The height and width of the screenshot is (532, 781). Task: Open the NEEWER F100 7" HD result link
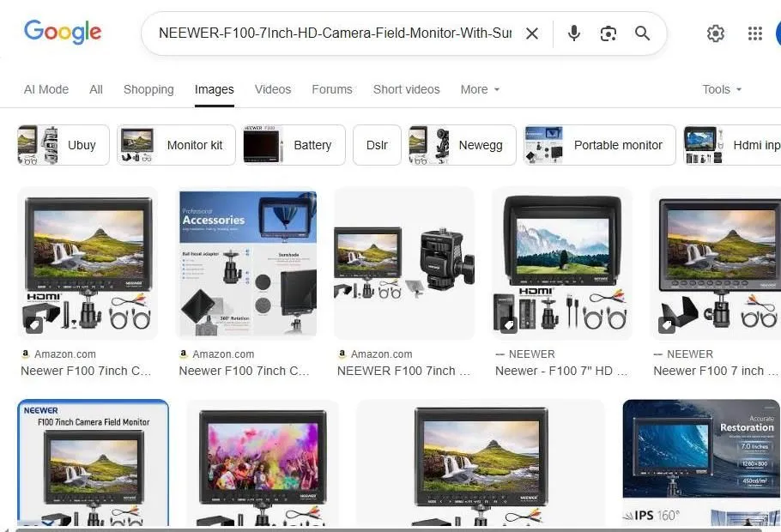[561, 371]
